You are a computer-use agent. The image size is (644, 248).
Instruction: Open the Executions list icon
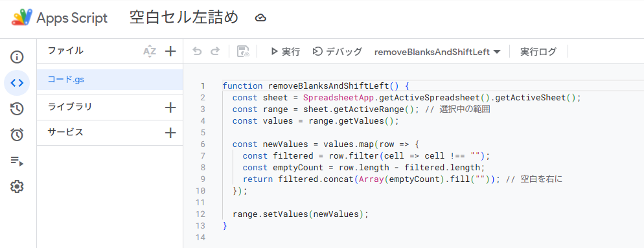17,161
